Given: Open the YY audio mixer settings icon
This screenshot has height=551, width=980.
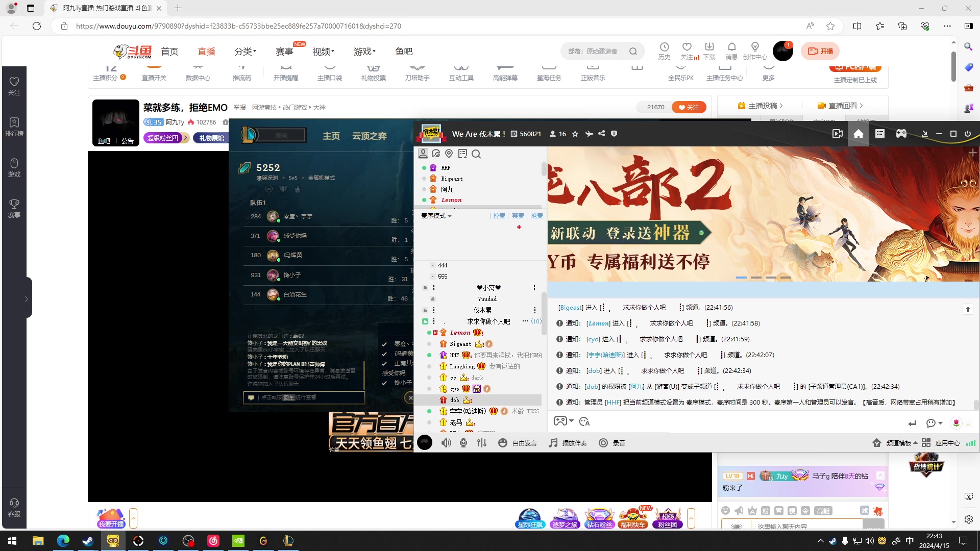Looking at the screenshot, I should point(482,443).
